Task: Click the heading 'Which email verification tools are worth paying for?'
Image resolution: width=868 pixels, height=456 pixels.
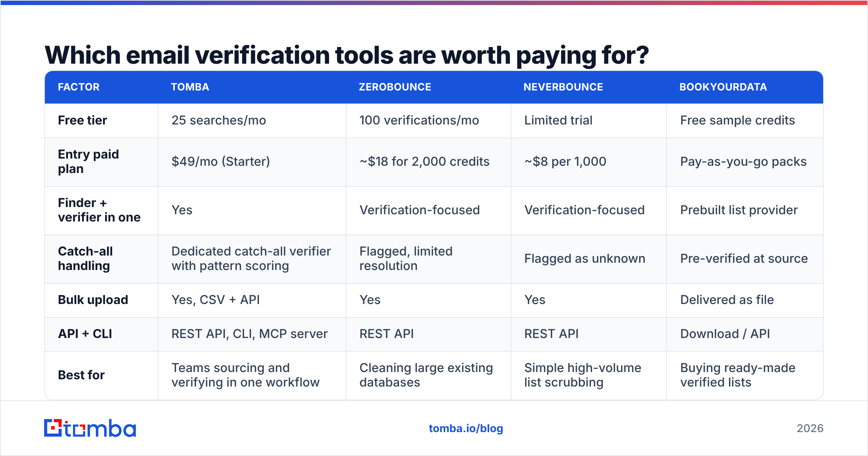Action: click(x=347, y=55)
